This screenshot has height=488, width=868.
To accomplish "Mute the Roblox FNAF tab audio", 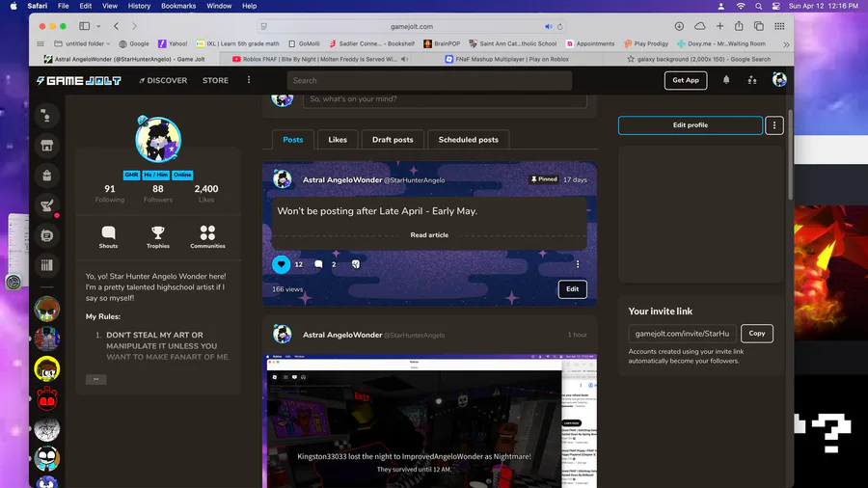I will pos(405,59).
